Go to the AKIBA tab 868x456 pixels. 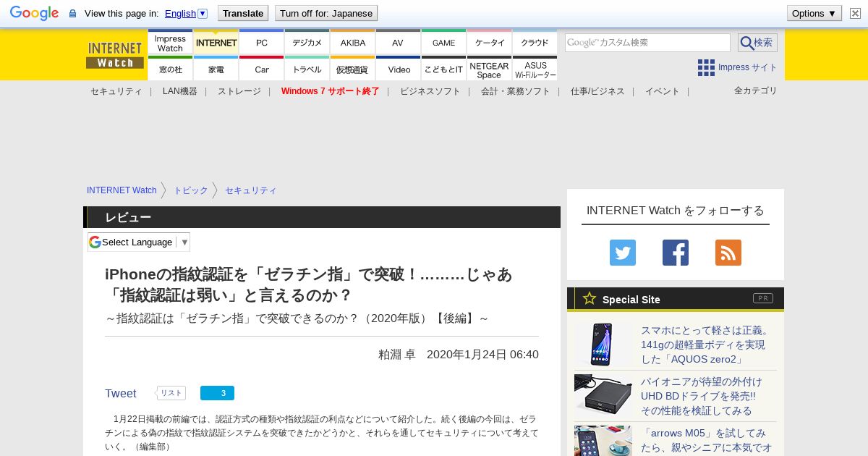coord(353,43)
